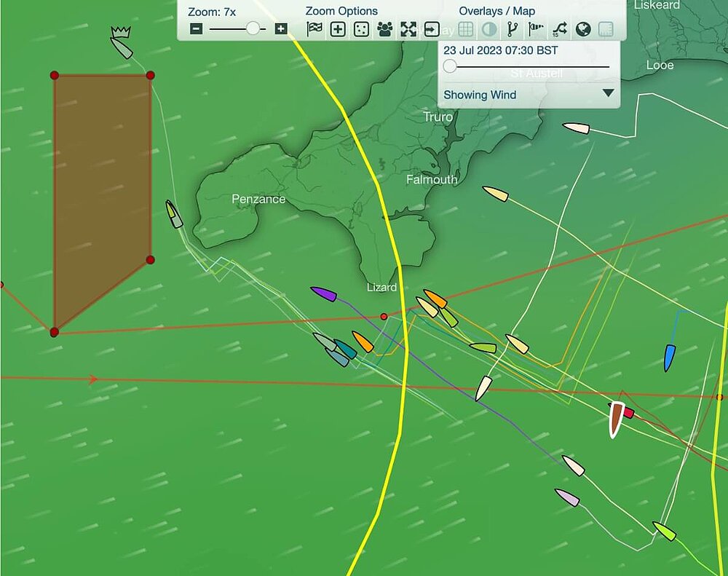This screenshot has width=728, height=576.
Task: Click the Penzance map label
Action: click(x=258, y=200)
